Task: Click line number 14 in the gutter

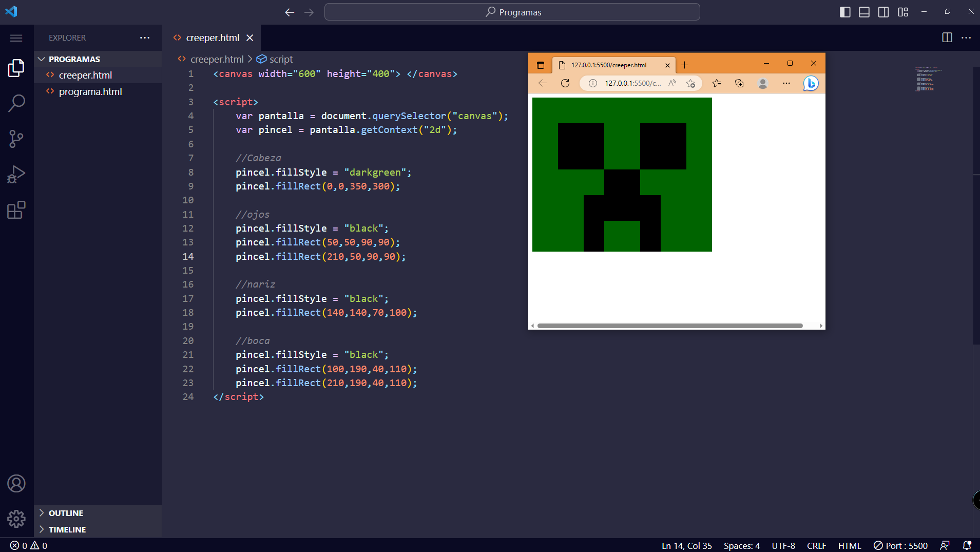Action: point(188,256)
